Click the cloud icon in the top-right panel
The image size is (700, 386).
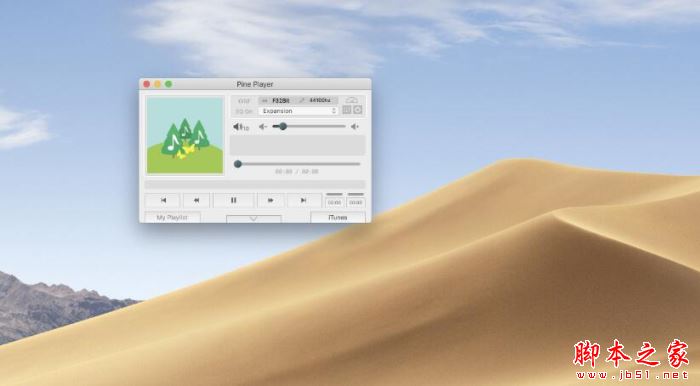point(352,100)
